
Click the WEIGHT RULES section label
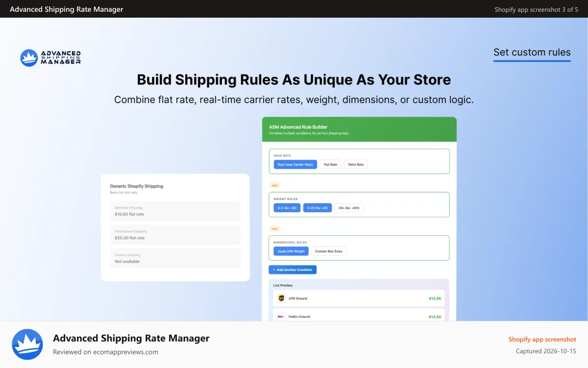[x=285, y=199]
